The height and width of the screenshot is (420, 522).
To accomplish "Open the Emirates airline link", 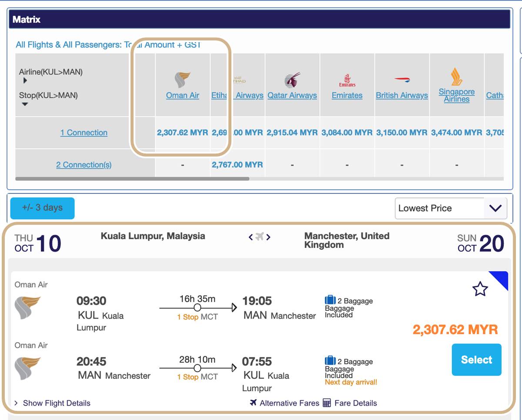I will point(347,95).
